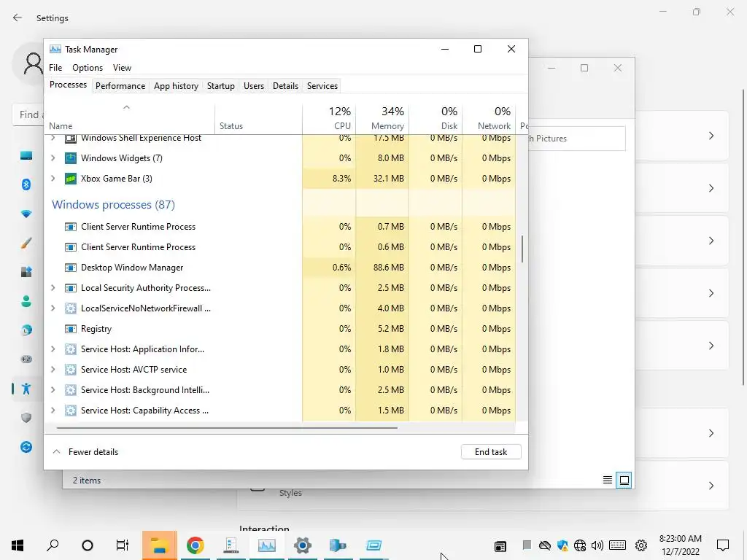
Task: Open the Task Manager Options menu
Action: point(88,68)
